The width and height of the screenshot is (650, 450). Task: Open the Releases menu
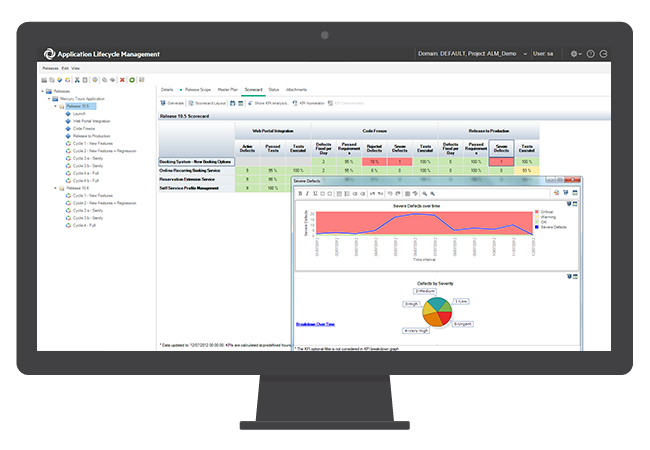click(x=51, y=68)
